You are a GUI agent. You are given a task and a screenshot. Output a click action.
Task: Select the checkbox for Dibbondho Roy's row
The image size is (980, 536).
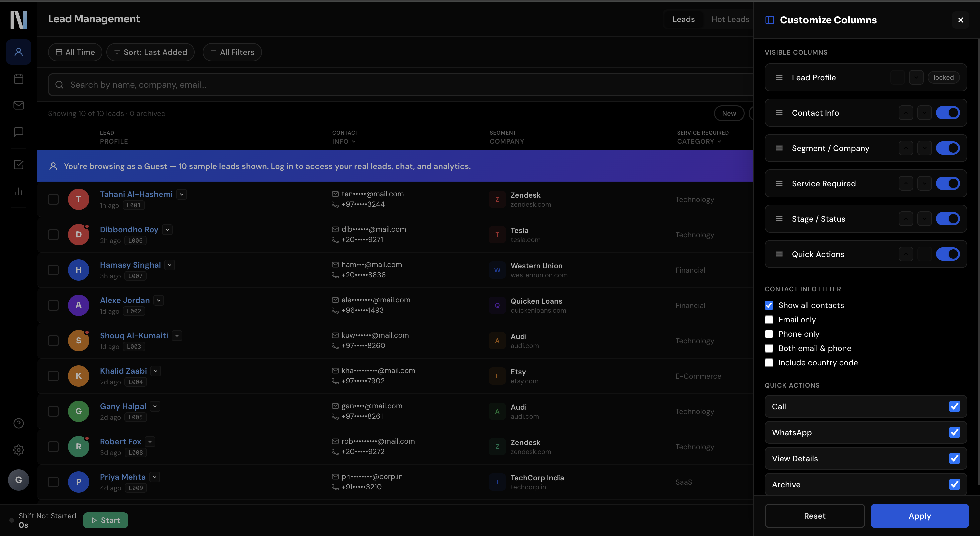pyautogui.click(x=53, y=234)
